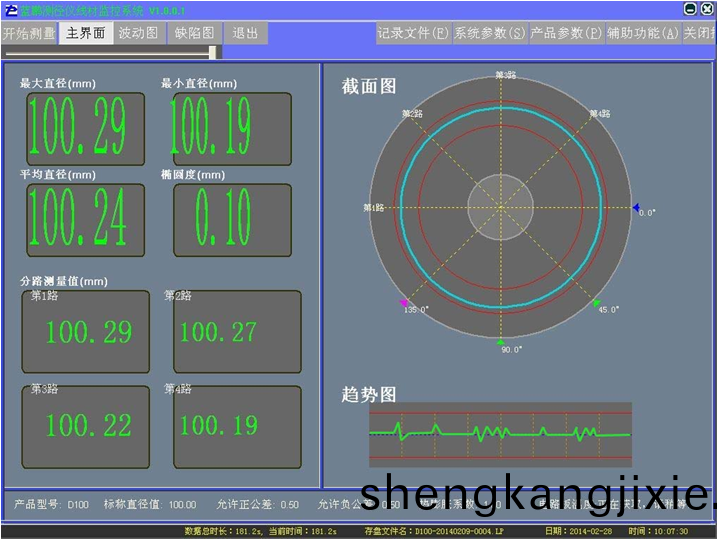Minimize the monitoring system window
Viewport: 717px width, 539px height.
690,9
